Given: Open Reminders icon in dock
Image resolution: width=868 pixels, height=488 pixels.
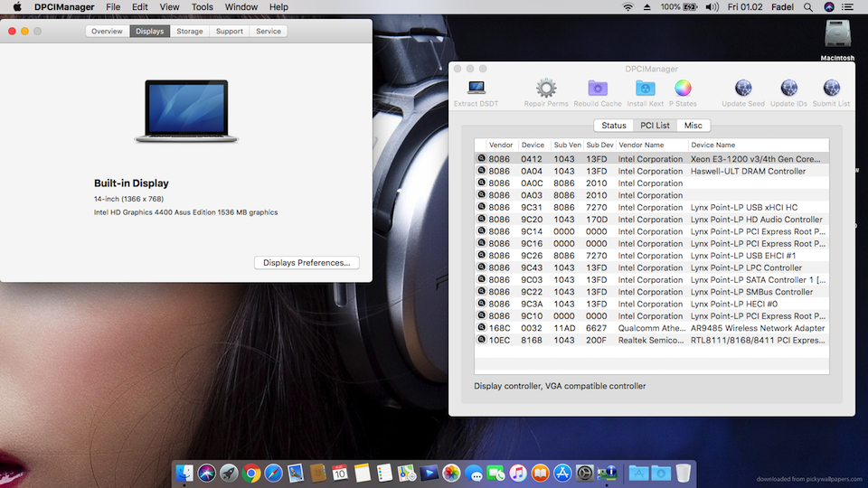Looking at the screenshot, I should click(x=384, y=473).
